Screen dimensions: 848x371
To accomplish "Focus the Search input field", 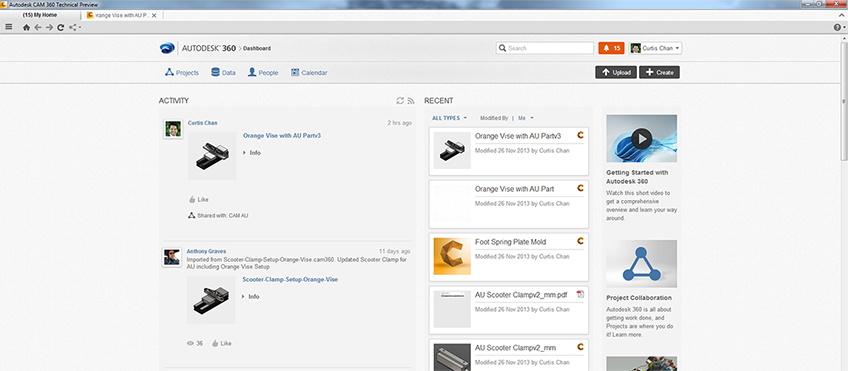I will pyautogui.click(x=545, y=48).
